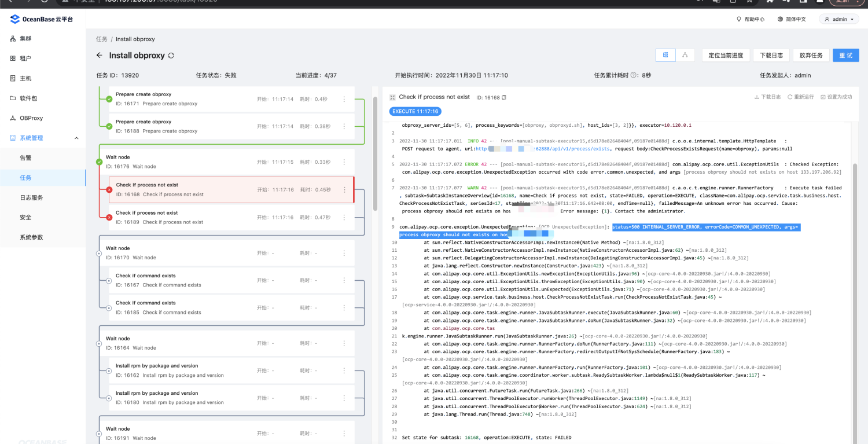The width and height of the screenshot is (868, 444).
Task: Open the admin user dropdown
Action: click(839, 19)
